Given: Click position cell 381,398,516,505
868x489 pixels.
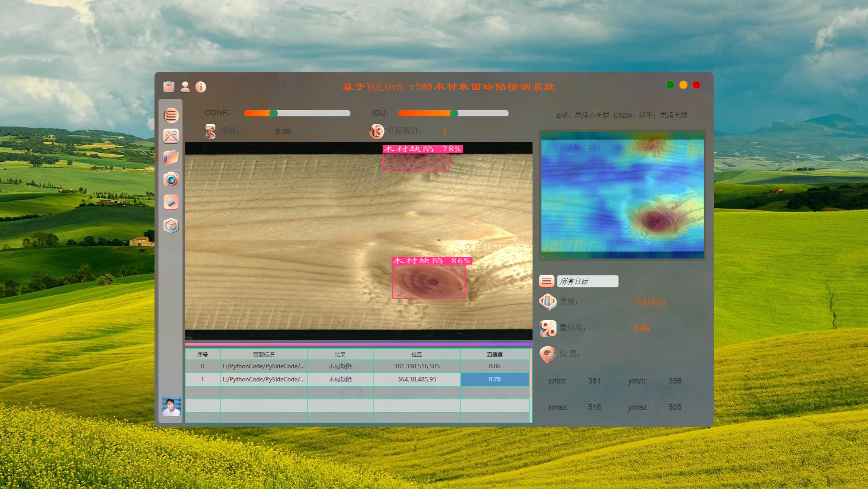Looking at the screenshot, I should pyautogui.click(x=417, y=366).
